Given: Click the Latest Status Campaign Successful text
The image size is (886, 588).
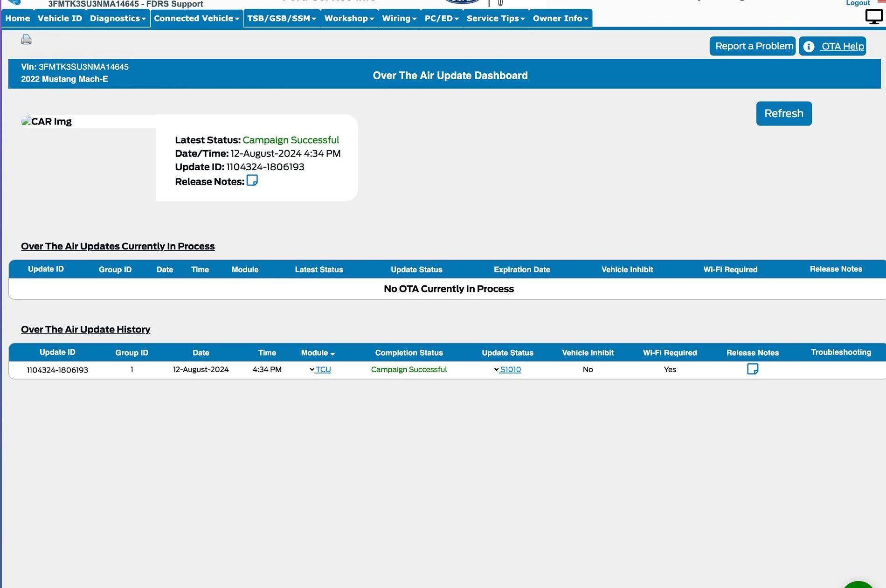Looking at the screenshot, I should [291, 140].
